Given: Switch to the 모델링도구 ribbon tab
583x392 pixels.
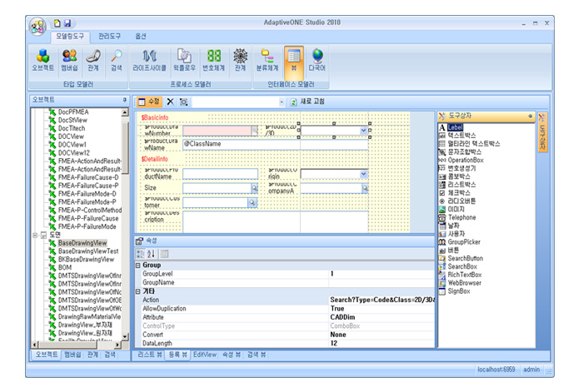Looking at the screenshot, I should point(70,37).
